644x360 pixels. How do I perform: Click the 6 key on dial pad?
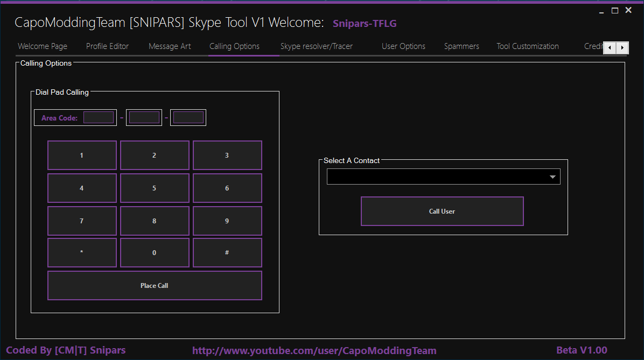[x=228, y=188]
